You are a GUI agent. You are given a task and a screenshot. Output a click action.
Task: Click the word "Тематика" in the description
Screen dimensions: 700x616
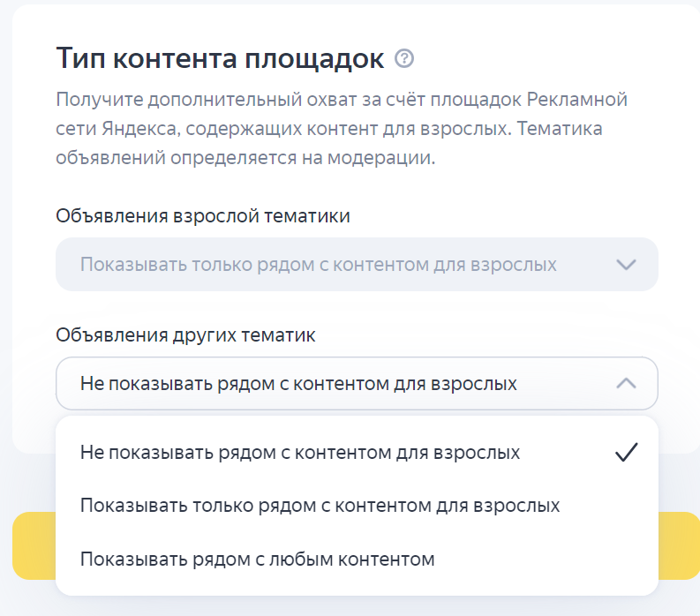point(560,129)
